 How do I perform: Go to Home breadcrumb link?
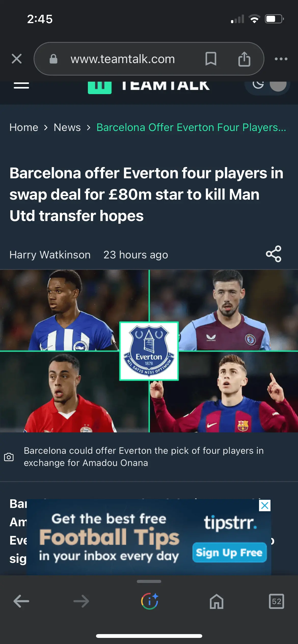24,127
